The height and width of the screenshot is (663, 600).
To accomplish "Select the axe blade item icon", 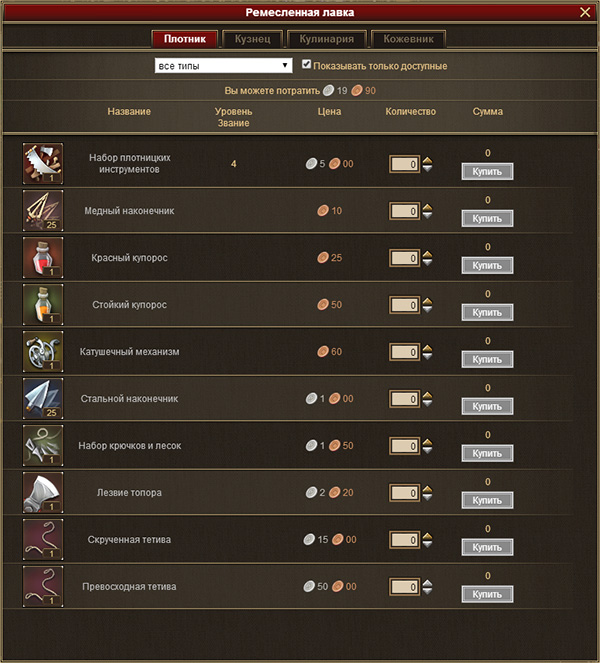I will 43,493.
